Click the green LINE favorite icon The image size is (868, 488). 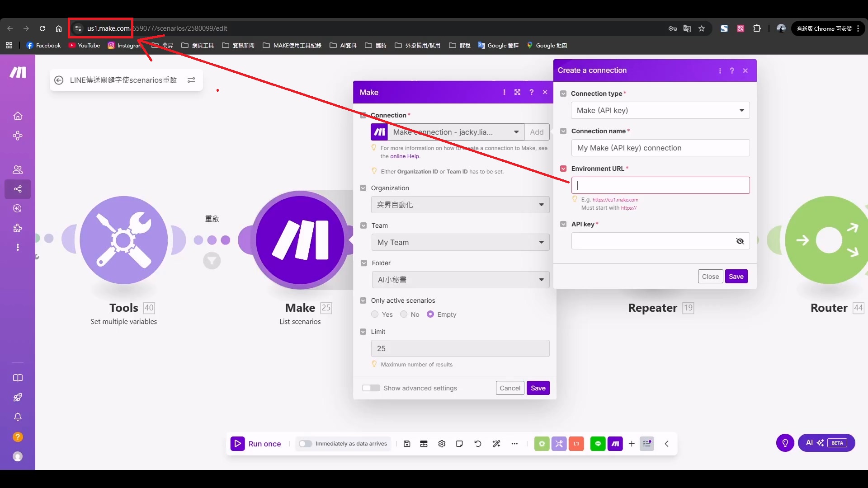598,444
